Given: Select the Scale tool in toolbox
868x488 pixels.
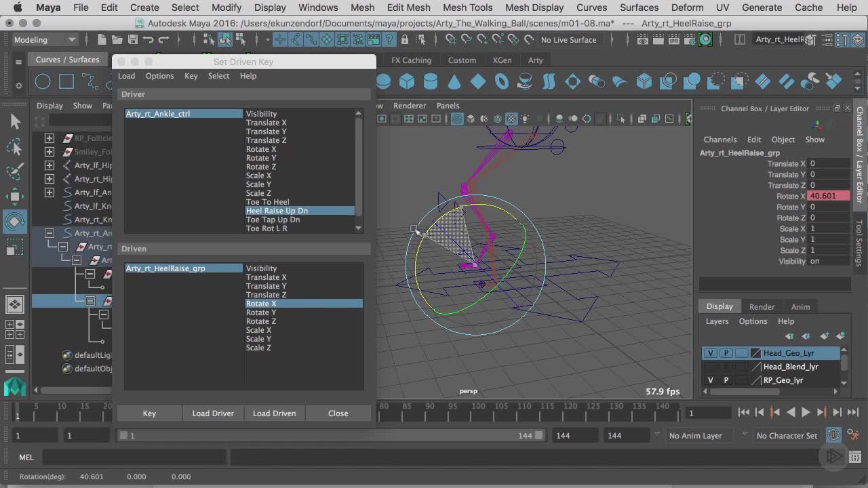Looking at the screenshot, I should pos(15,247).
